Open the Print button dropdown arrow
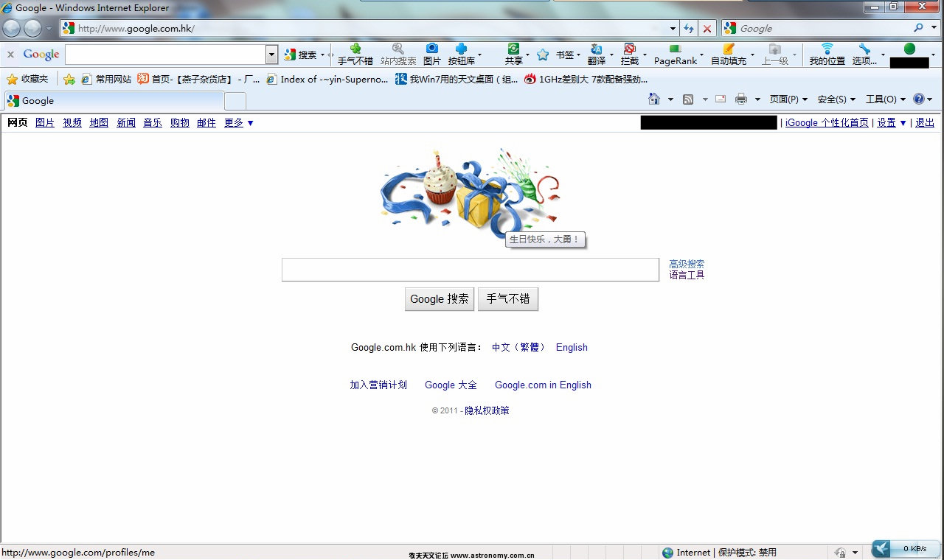Viewport: 944px width, 560px height. [x=757, y=99]
